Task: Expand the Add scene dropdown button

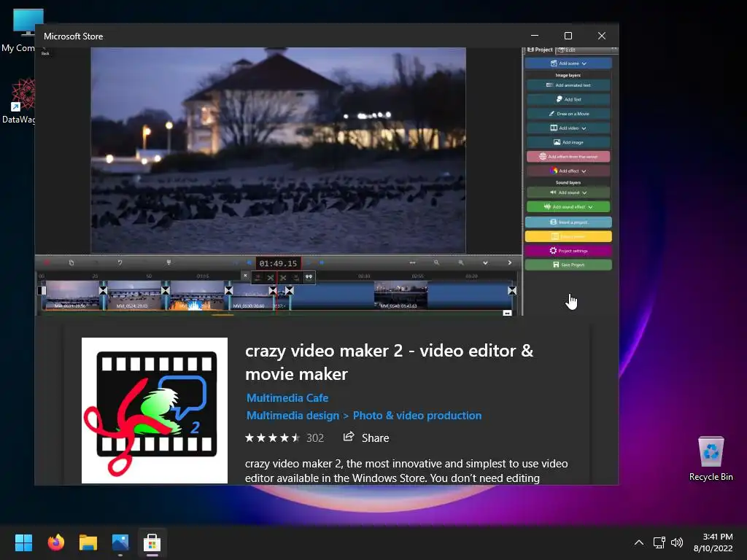Action: coord(568,63)
